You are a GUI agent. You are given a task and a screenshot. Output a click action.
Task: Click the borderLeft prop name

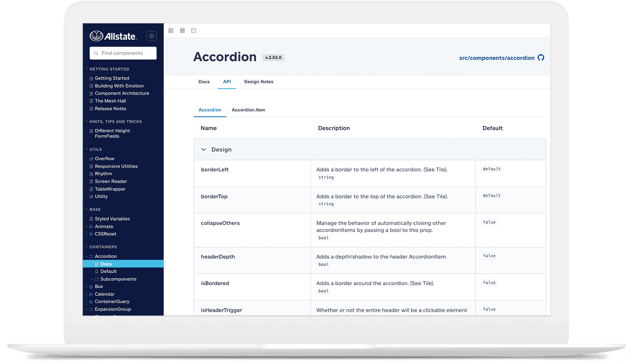pyautogui.click(x=215, y=170)
